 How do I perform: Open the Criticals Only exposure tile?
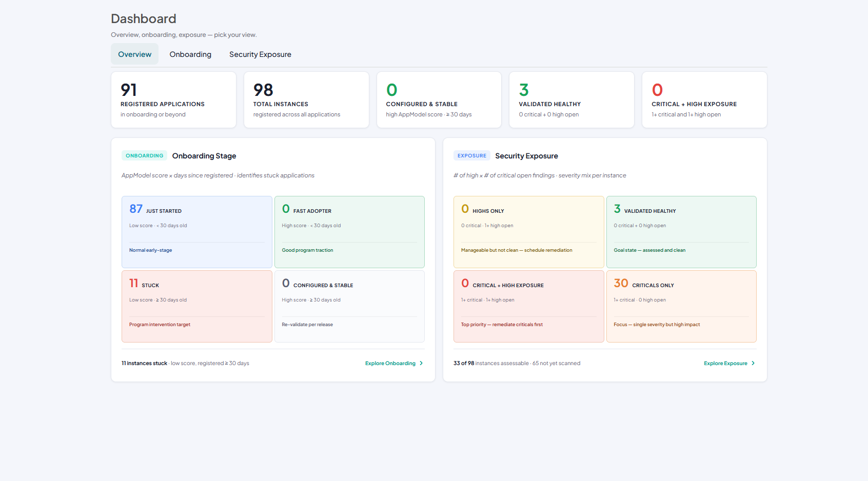tap(681, 306)
